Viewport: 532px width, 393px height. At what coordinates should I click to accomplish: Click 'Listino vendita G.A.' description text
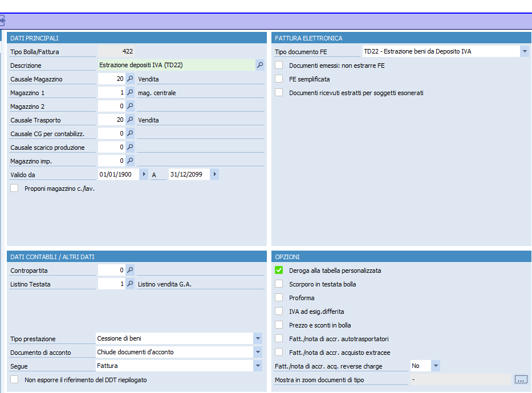(x=165, y=284)
